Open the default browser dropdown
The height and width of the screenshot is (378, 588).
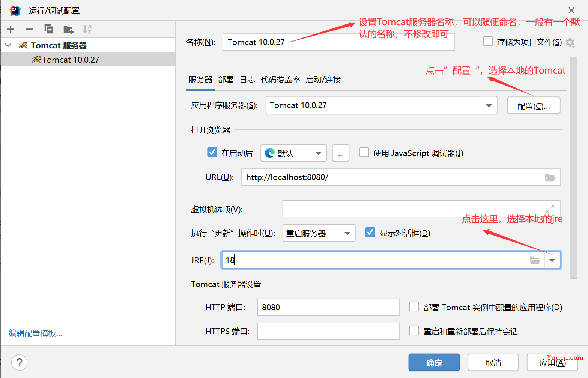coord(293,153)
